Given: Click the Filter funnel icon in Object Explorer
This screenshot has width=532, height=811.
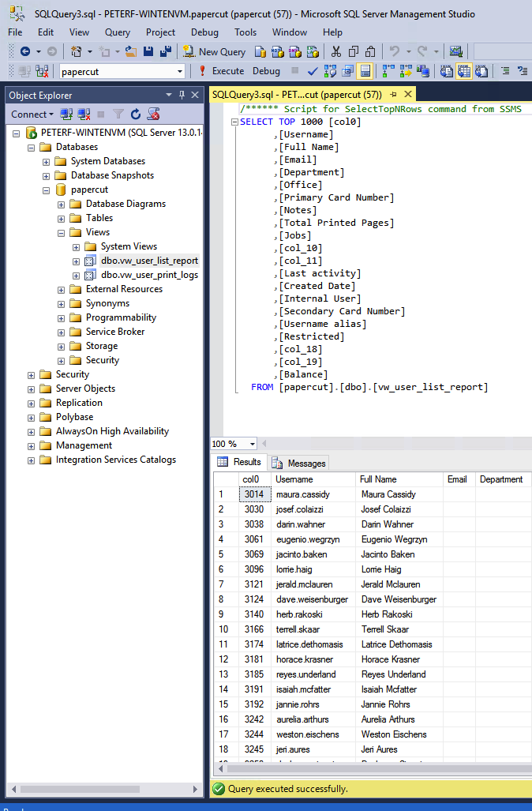Looking at the screenshot, I should click(118, 115).
